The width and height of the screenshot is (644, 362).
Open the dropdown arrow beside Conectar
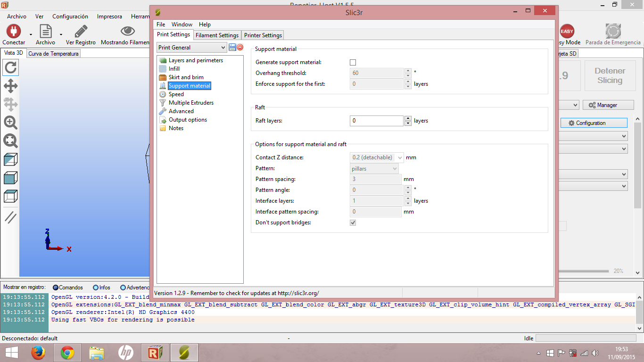(31, 34)
